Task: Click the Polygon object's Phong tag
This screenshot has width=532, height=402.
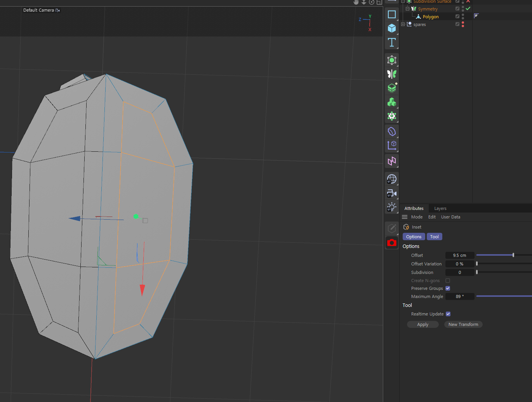Action: [x=476, y=16]
